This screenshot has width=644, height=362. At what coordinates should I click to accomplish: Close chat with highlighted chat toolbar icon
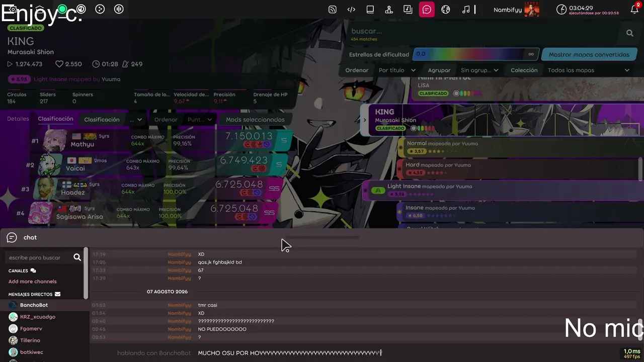[x=427, y=10]
